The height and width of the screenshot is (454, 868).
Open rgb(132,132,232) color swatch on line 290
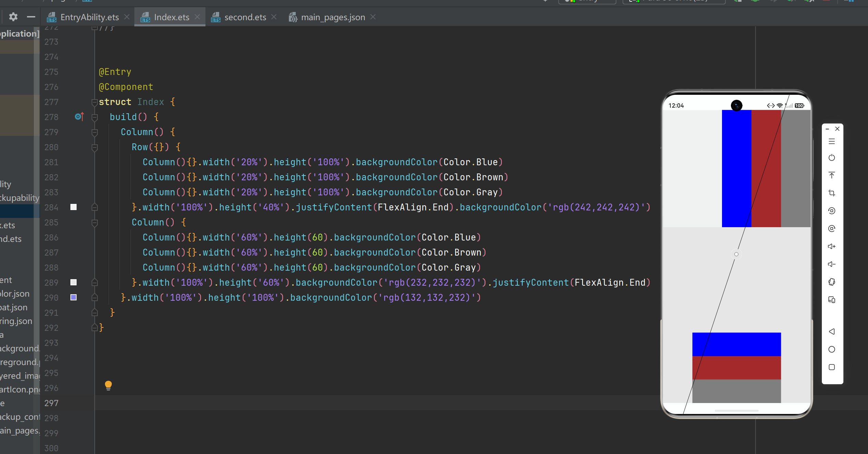[x=74, y=297]
